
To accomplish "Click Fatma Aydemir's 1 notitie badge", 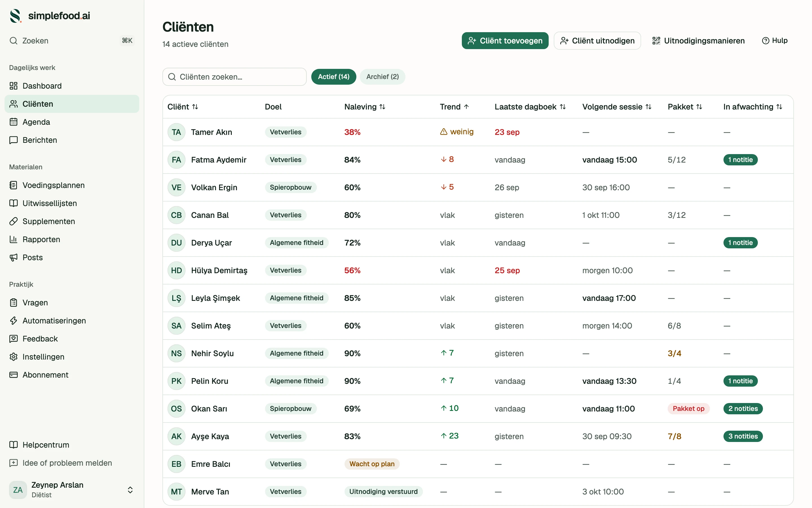I will pos(740,160).
